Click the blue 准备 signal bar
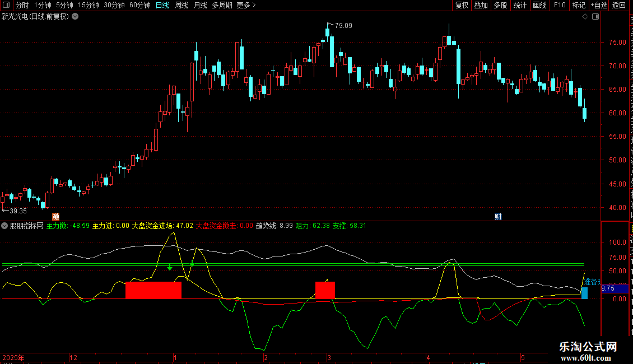This screenshot has width=633, height=364. tap(584, 292)
